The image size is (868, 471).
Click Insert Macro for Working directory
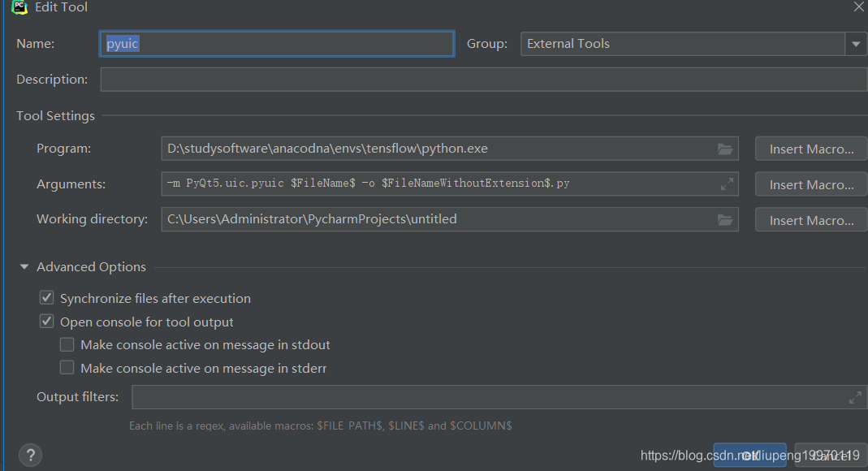pyautogui.click(x=811, y=220)
